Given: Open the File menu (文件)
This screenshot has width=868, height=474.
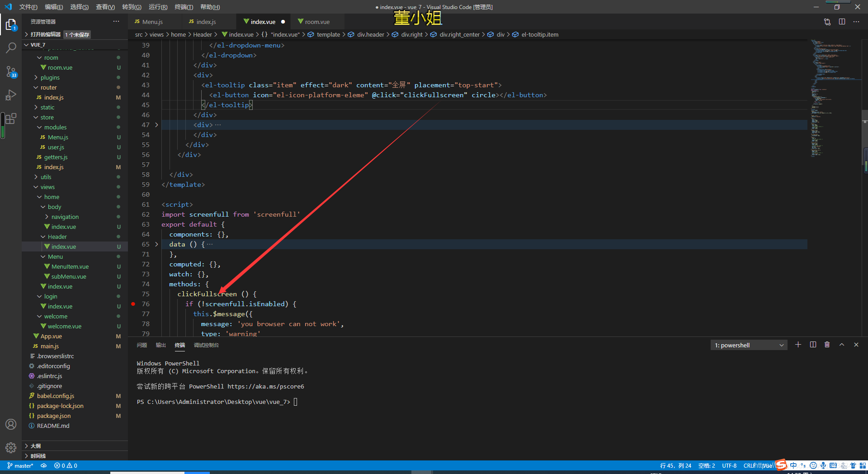Looking at the screenshot, I should pos(28,7).
